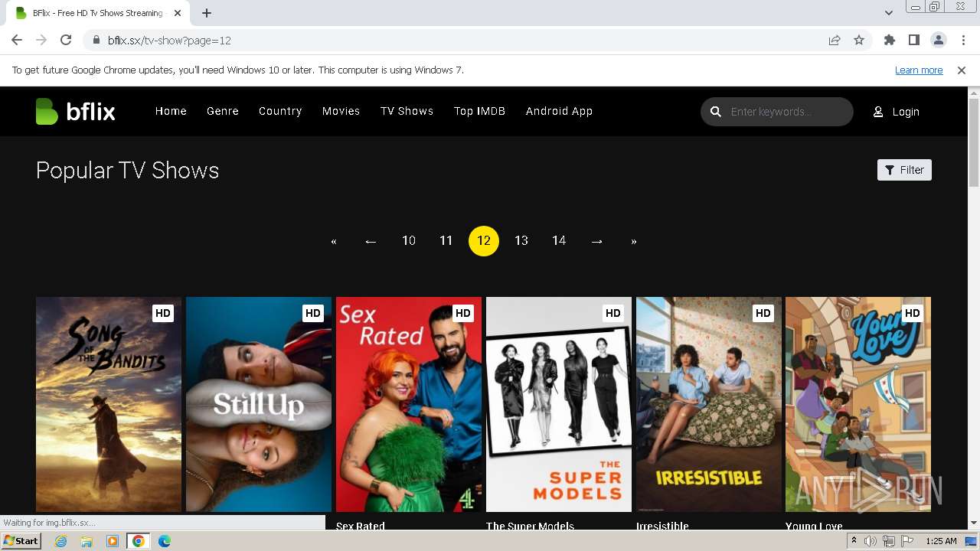
Task: Reload the page
Action: [x=66, y=41]
